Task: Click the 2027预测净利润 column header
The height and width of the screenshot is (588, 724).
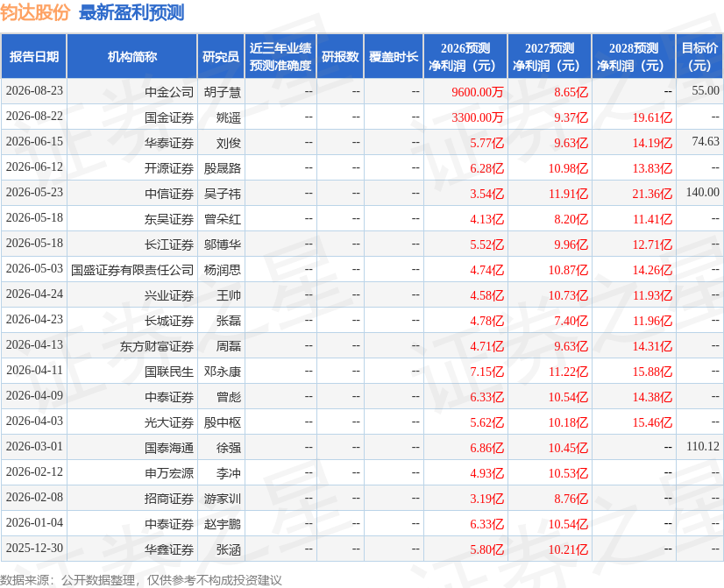Action: point(550,56)
